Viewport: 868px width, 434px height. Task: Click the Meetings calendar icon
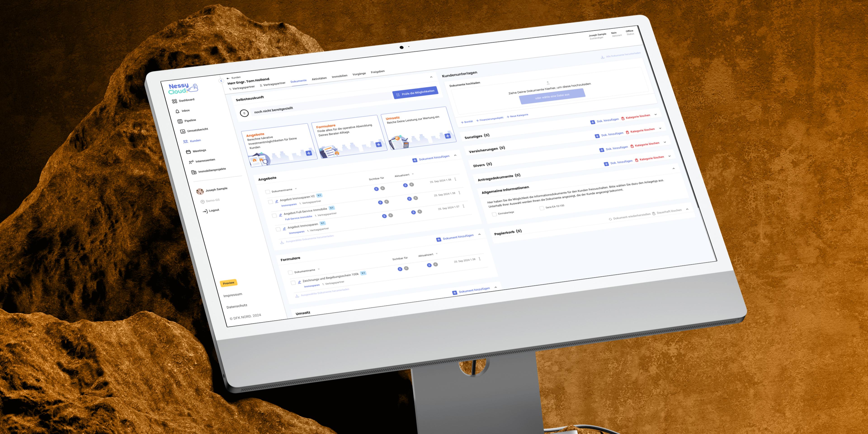[188, 152]
